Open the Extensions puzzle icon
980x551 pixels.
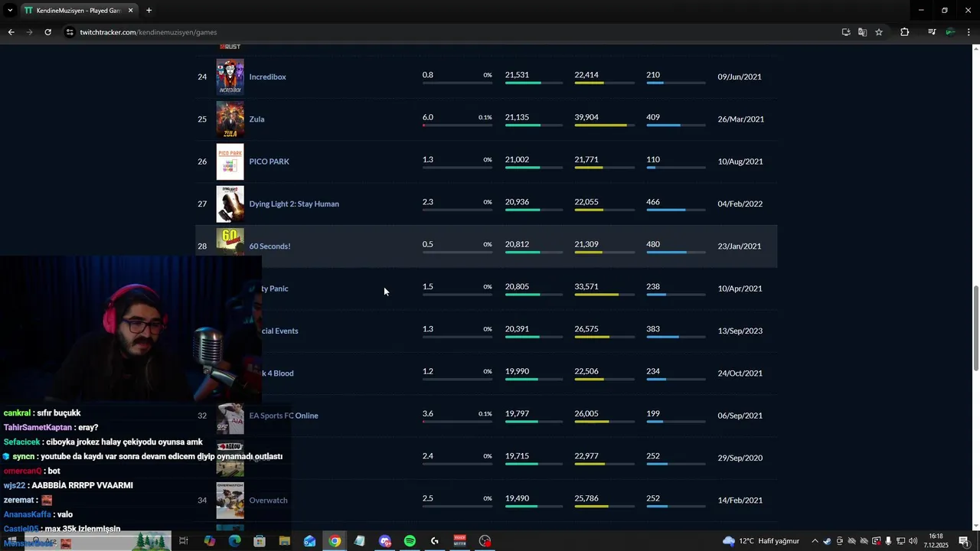904,32
